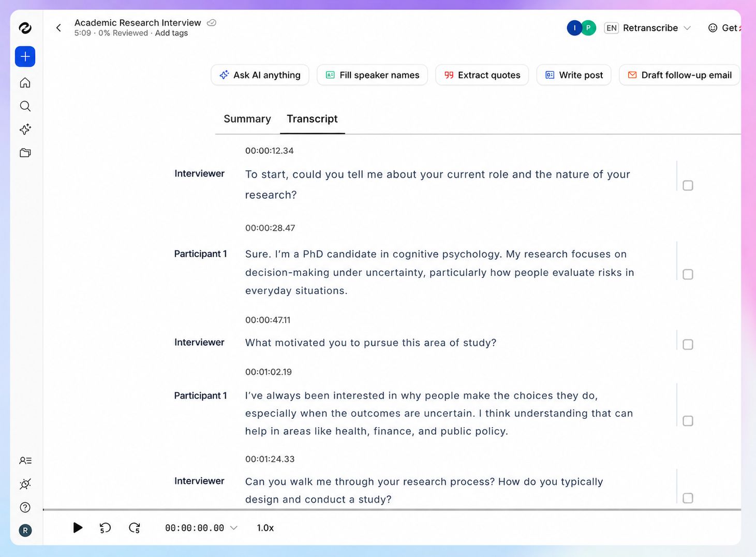Viewport: 756px width, 557px height.
Task: Click the app logo icon
Action: [x=25, y=28]
